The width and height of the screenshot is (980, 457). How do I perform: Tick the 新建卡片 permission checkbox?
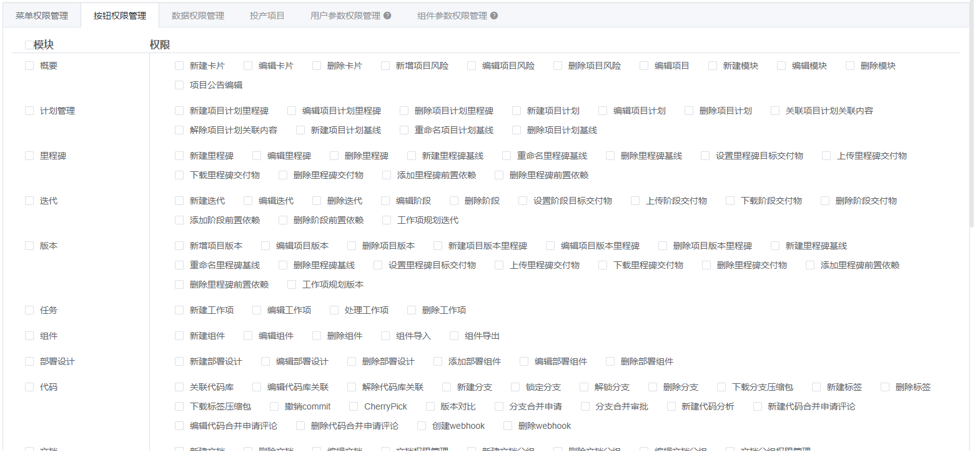179,66
